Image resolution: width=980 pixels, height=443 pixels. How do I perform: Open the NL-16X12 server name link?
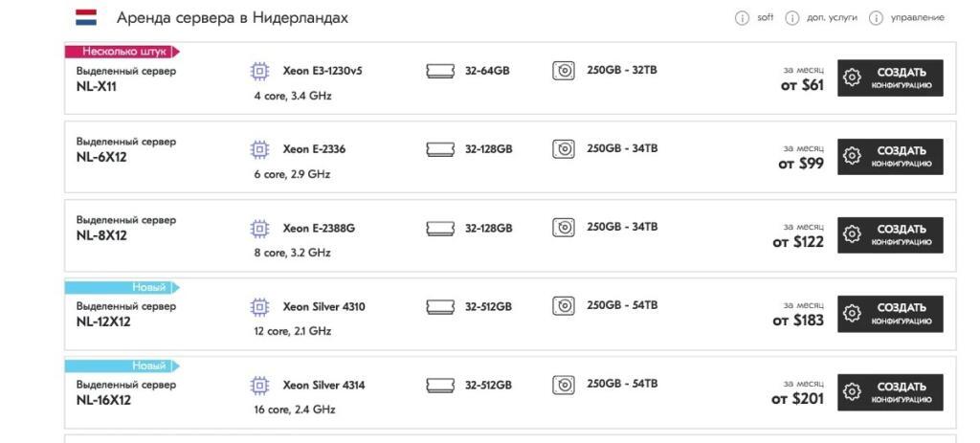tap(103, 401)
